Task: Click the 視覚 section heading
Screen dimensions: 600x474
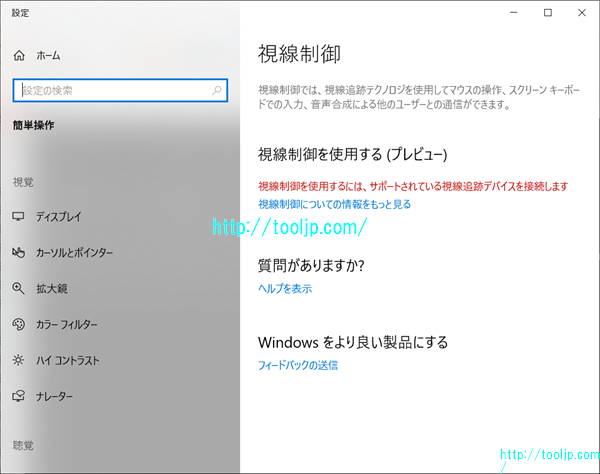Action: pos(23,182)
